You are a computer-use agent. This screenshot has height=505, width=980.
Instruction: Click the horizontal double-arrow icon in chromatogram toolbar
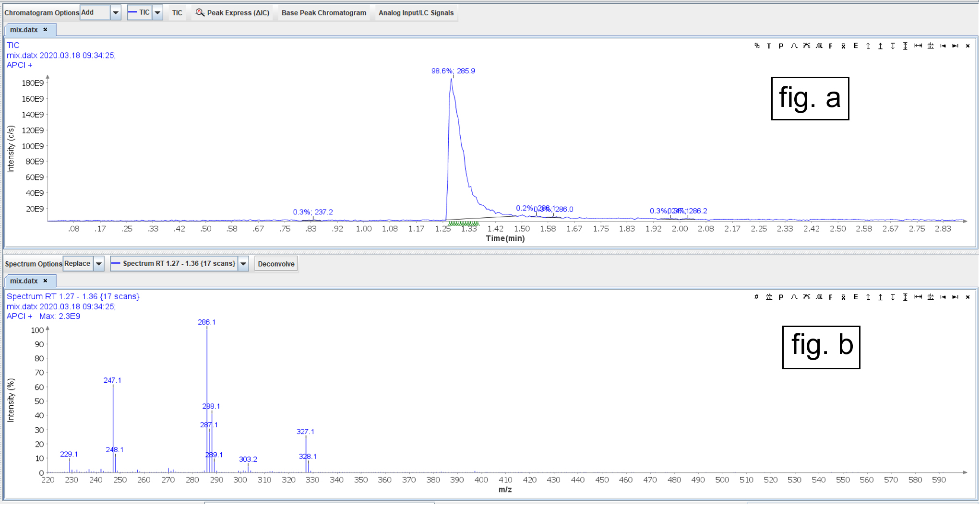[x=918, y=46]
